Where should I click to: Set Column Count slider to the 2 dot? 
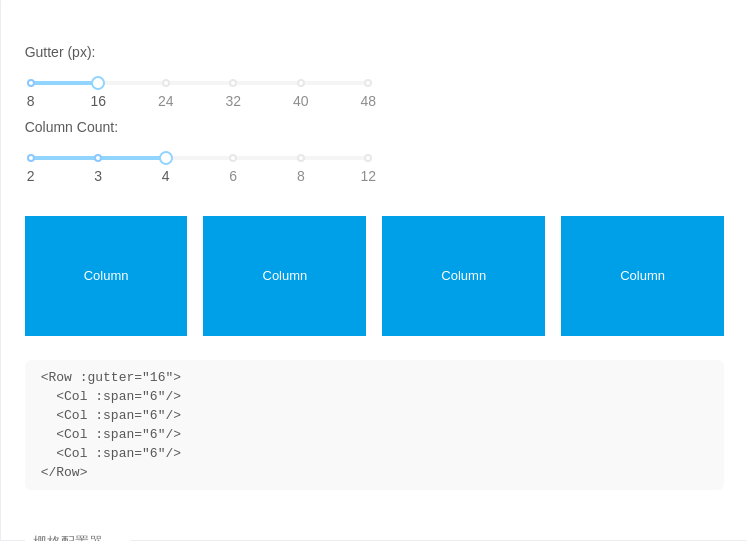(30, 158)
